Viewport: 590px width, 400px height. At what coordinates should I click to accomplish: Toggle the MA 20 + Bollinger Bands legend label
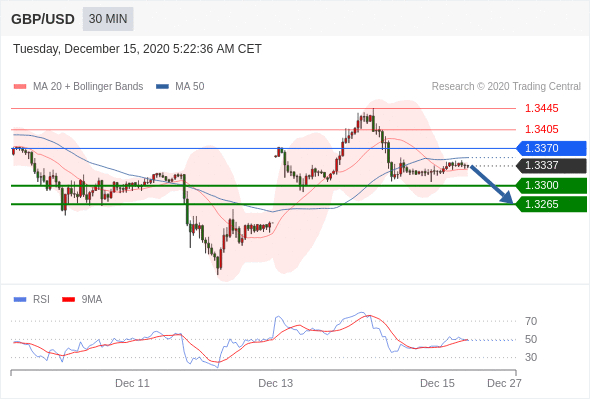[x=88, y=87]
